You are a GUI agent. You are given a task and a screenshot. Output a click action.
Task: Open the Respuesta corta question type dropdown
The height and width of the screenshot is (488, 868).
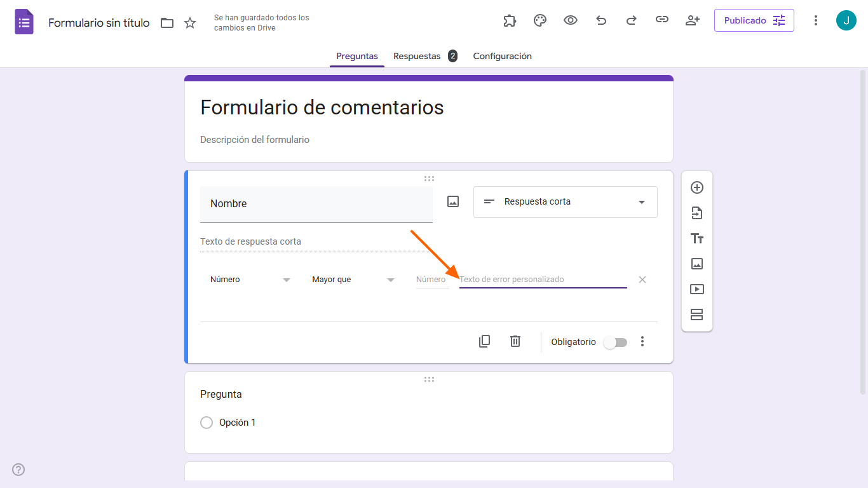(x=564, y=201)
